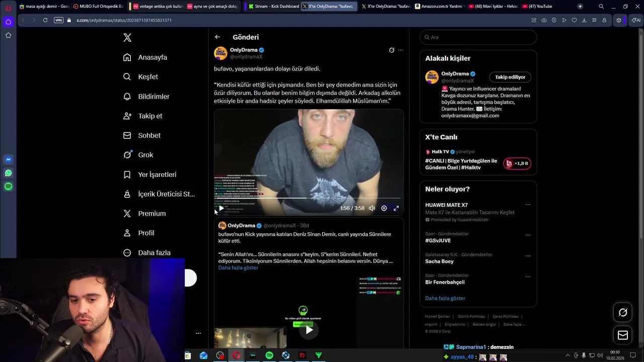Open Takip et in the sidebar
Image resolution: width=644 pixels, height=362 pixels.
(142, 116)
